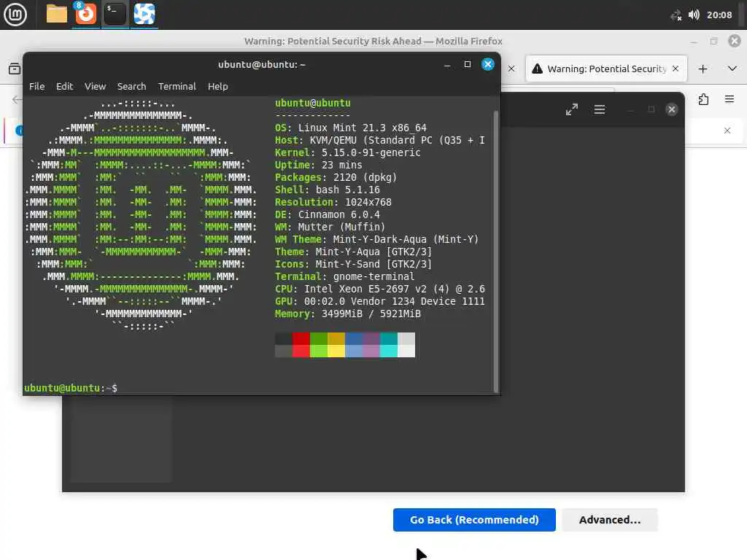
Task: Select the Warning: Potential Security tab in Firefox
Action: (606, 69)
